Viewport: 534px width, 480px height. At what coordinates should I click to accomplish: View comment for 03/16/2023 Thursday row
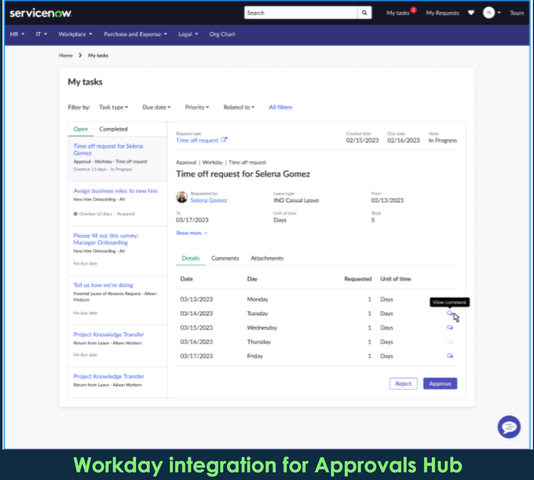click(x=450, y=342)
